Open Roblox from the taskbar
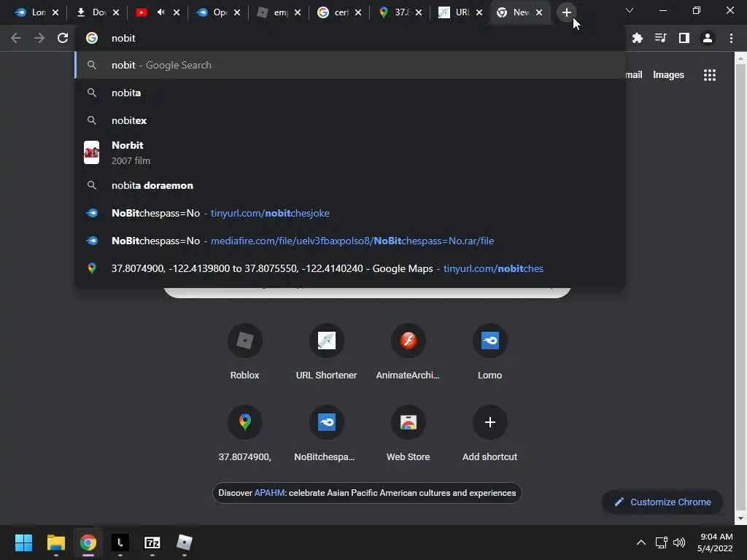The height and width of the screenshot is (560, 747). point(184,542)
